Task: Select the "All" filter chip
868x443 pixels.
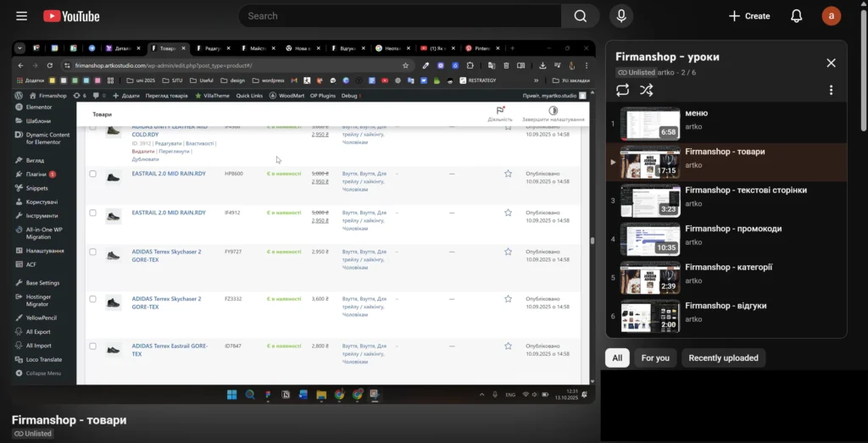Action: click(x=617, y=358)
